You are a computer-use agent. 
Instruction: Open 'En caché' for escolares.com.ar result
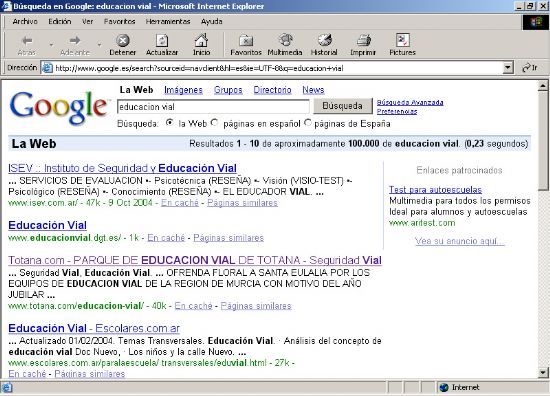point(27,374)
